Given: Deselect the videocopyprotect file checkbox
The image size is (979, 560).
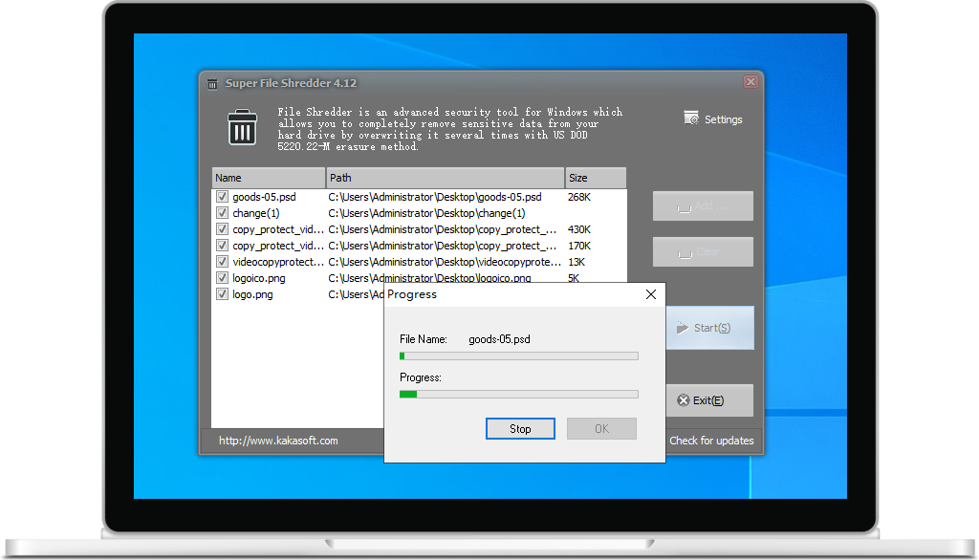Looking at the screenshot, I should pos(222,262).
